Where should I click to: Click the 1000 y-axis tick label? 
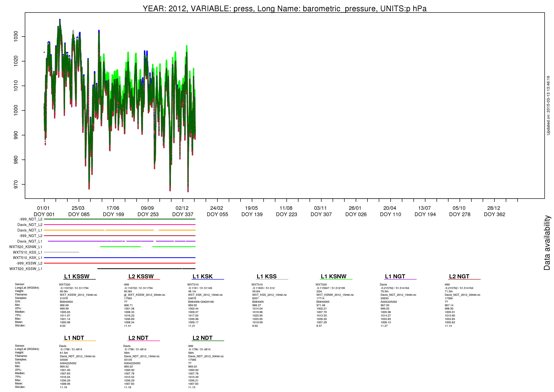coord(16,110)
